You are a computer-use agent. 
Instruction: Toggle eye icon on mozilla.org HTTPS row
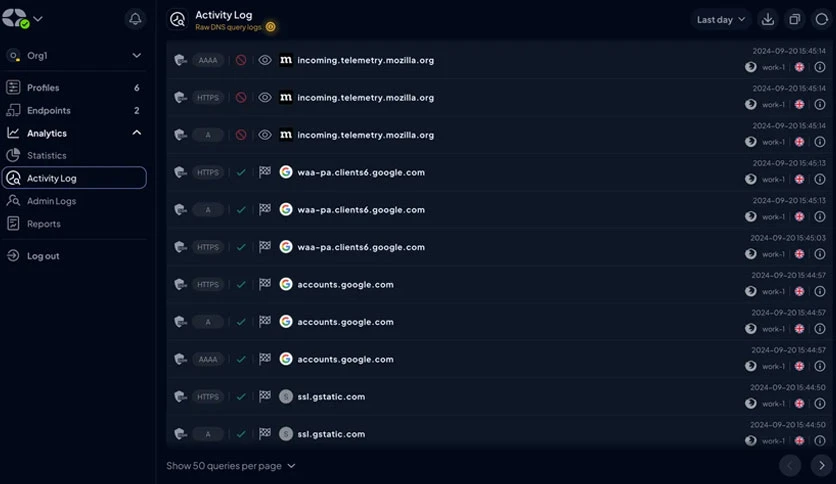click(x=264, y=98)
